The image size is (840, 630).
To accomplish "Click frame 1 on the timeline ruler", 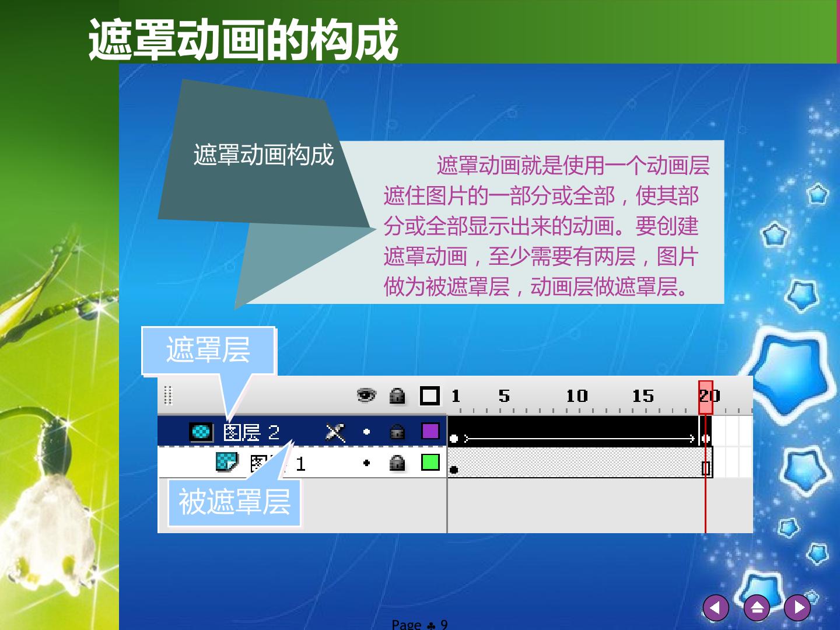I will [456, 397].
